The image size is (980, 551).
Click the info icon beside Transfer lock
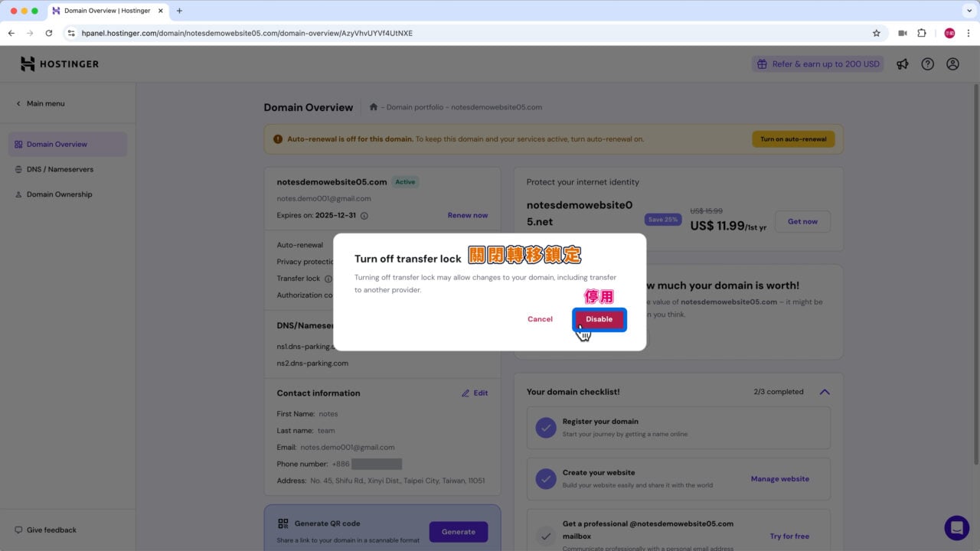click(x=328, y=279)
